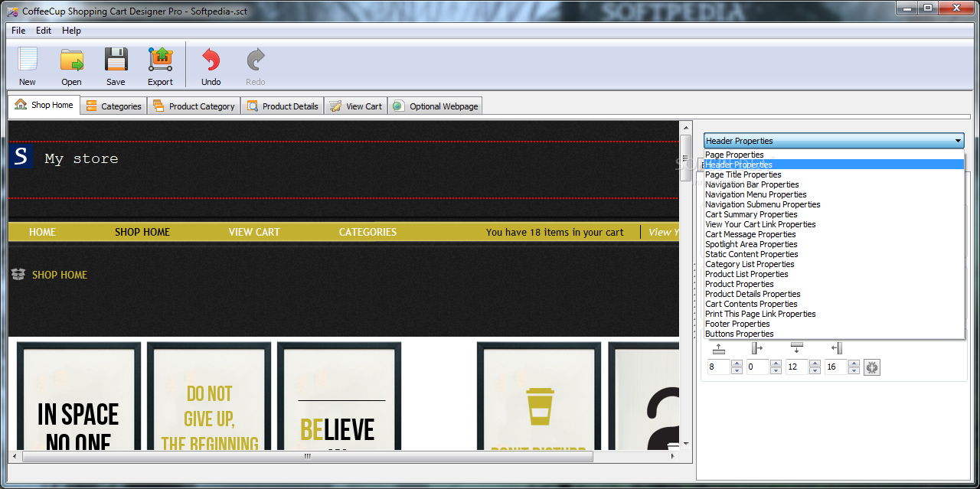Choose Product Details Properties option

pyautogui.click(x=834, y=294)
